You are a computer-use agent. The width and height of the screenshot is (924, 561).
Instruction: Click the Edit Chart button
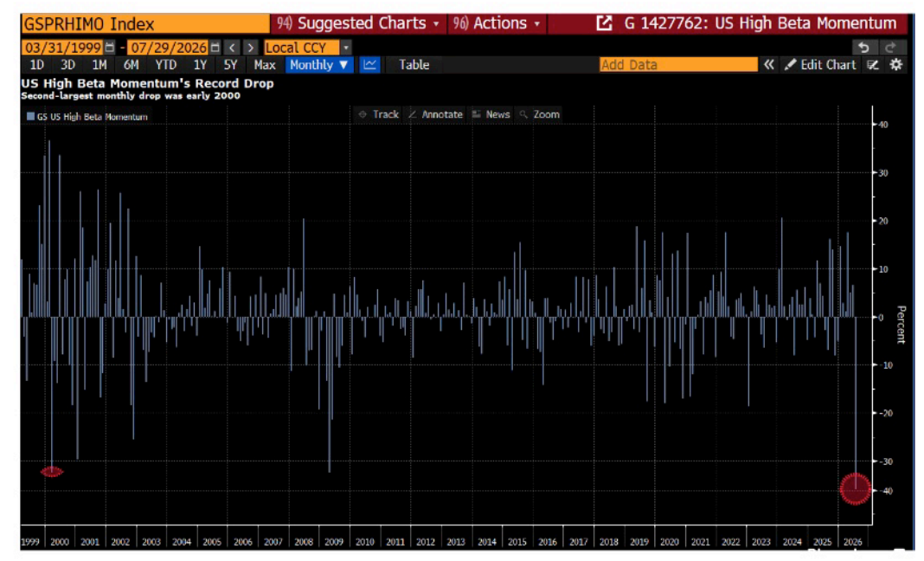[820, 65]
